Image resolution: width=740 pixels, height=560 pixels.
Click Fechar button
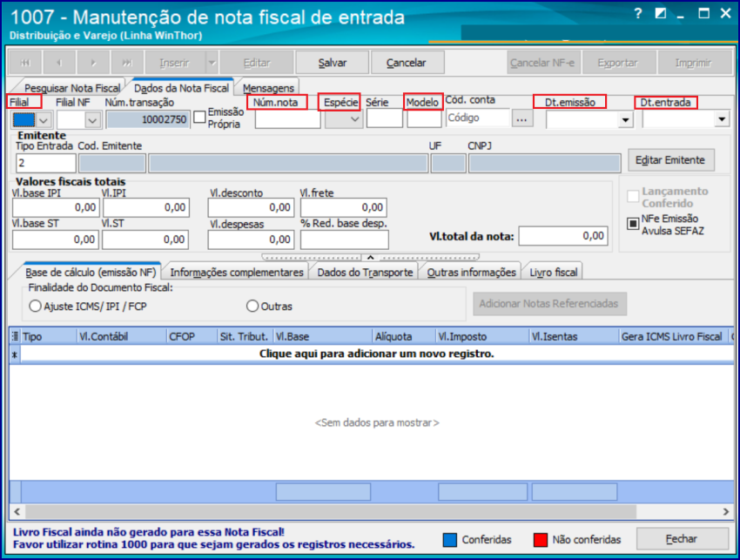tap(682, 539)
